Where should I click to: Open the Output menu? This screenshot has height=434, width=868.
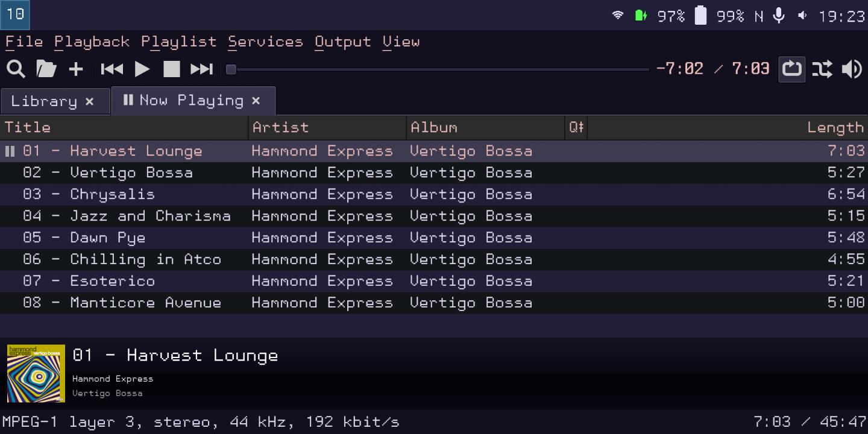coord(342,42)
